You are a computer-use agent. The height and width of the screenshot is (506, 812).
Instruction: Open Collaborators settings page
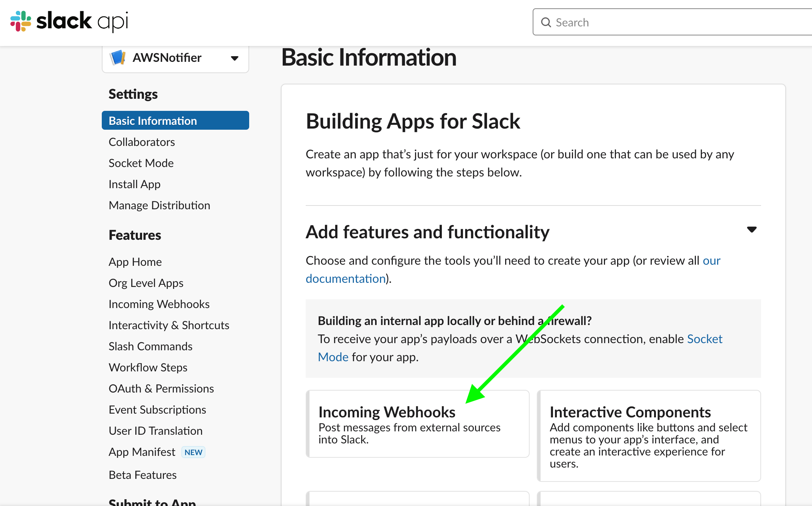click(x=142, y=142)
